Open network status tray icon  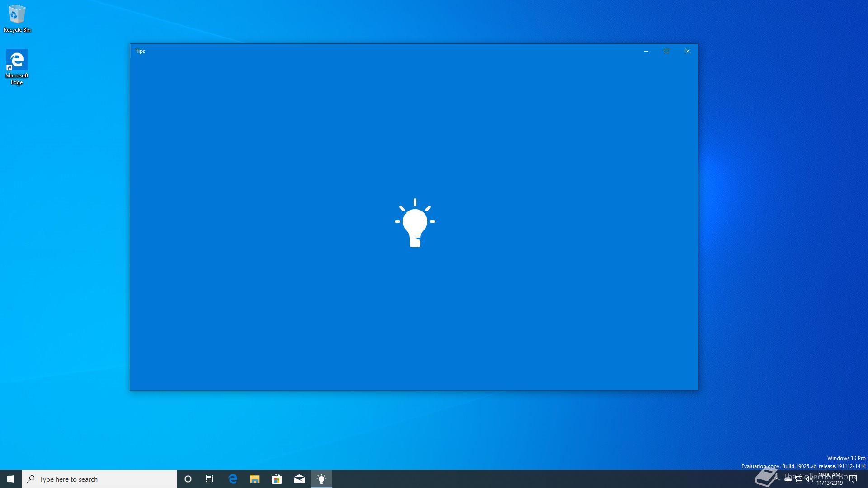point(799,479)
